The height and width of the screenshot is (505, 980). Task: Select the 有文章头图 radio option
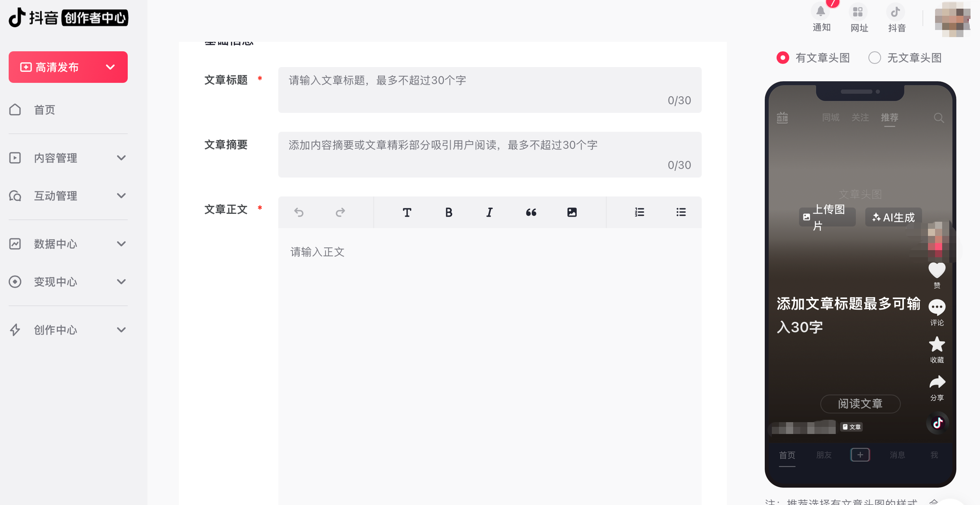783,58
